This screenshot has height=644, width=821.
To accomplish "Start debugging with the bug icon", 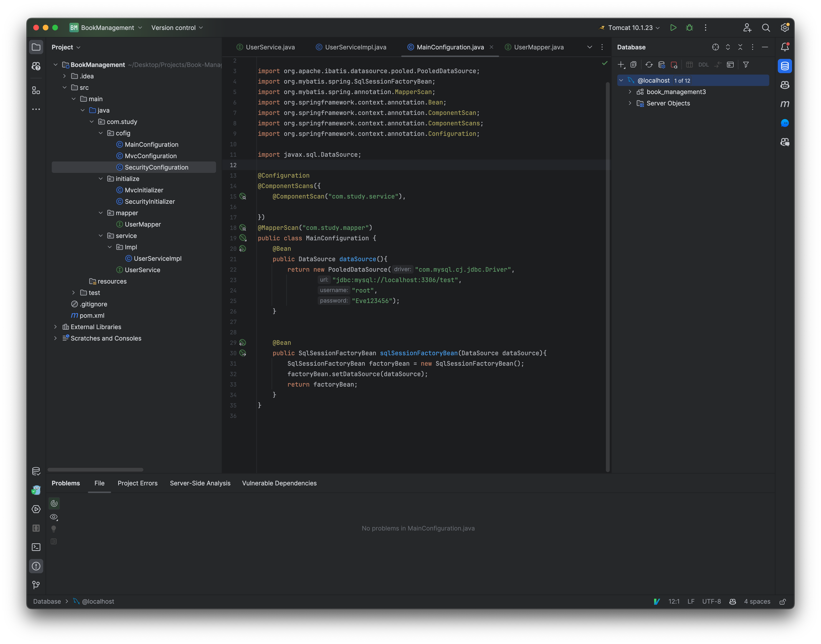I will [x=689, y=28].
